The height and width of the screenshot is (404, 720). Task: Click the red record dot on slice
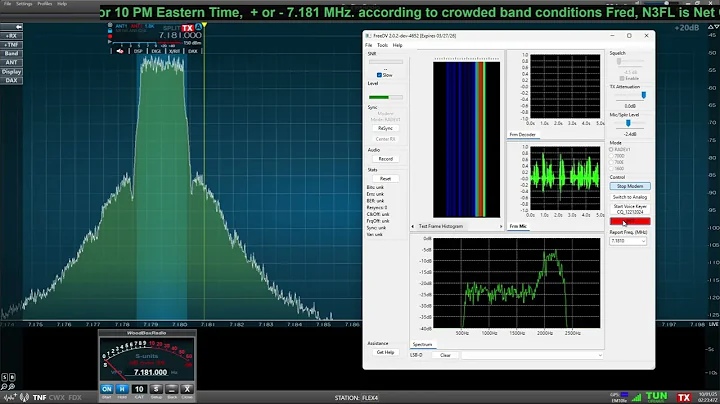(110, 36)
